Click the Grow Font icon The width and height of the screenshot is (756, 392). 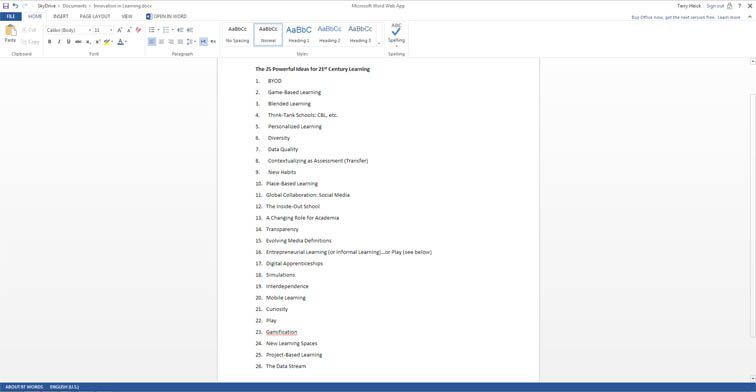tap(120, 30)
